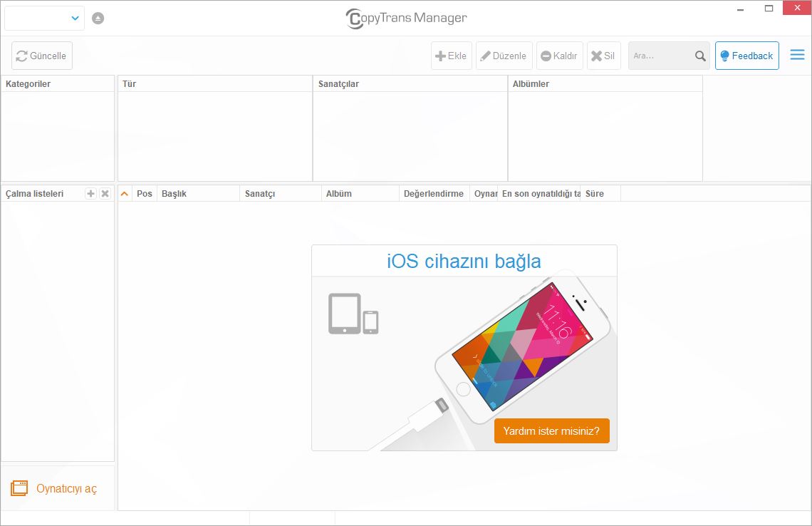Image resolution: width=812 pixels, height=526 pixels.
Task: Open the Feedback button
Action: (x=746, y=56)
